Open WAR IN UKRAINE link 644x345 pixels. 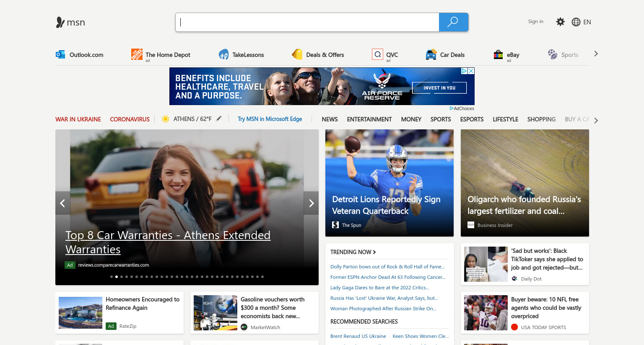pos(78,119)
